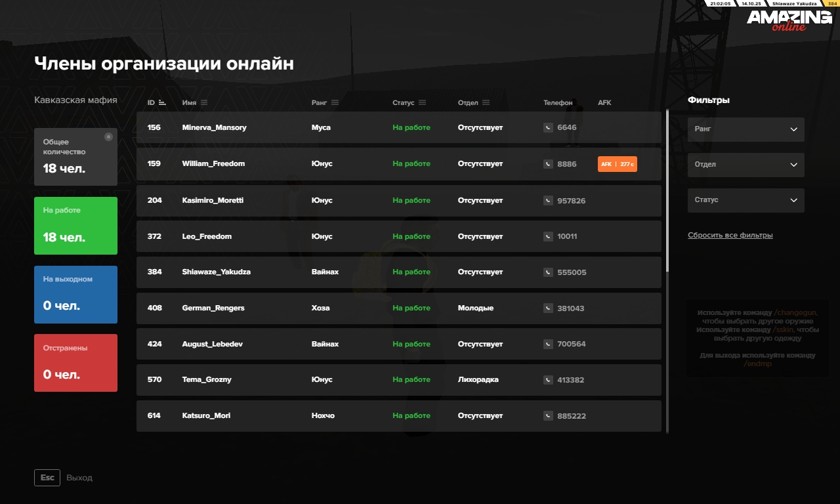Select the German_Rengers name
The width and height of the screenshot is (840, 504).
[x=213, y=308]
